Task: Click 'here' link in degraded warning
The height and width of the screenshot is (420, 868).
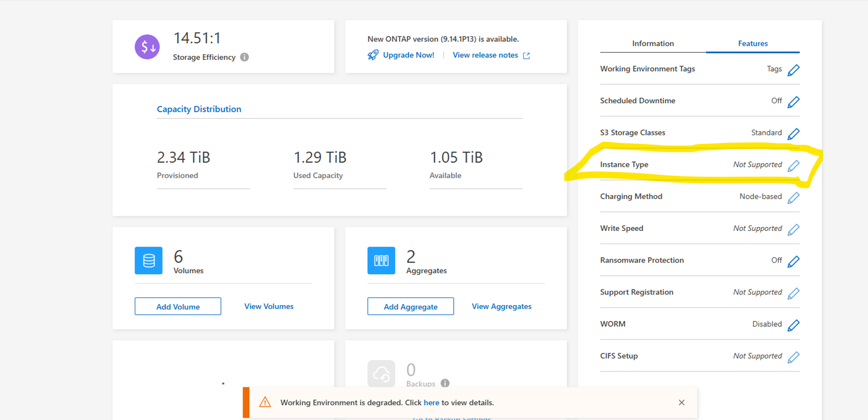Action: click(x=431, y=402)
